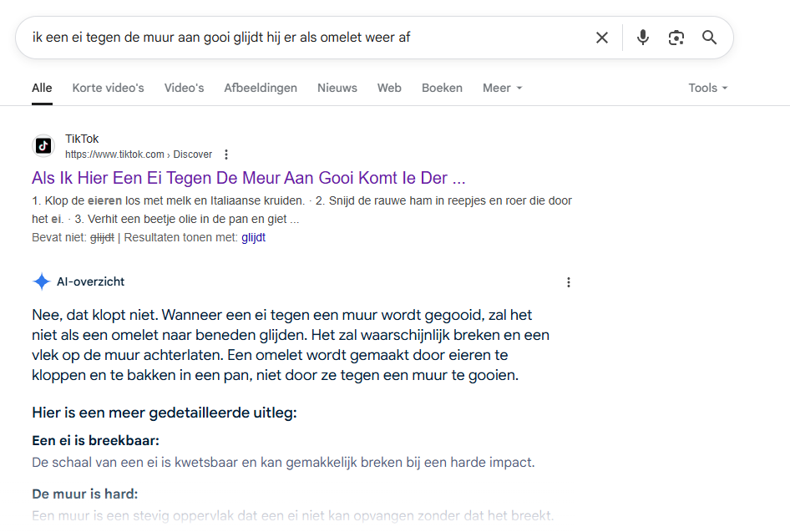
Task: Switch to the Boeken tab
Action: pyautogui.click(x=442, y=88)
